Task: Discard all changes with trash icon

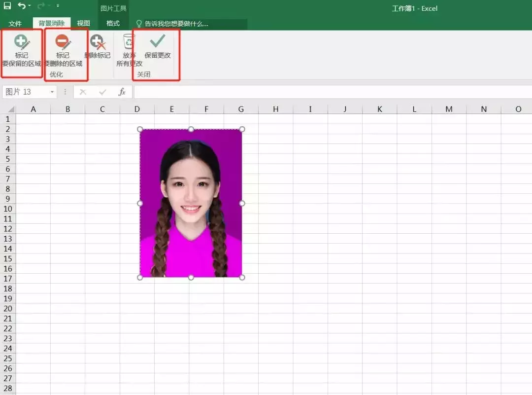Action: [129, 50]
